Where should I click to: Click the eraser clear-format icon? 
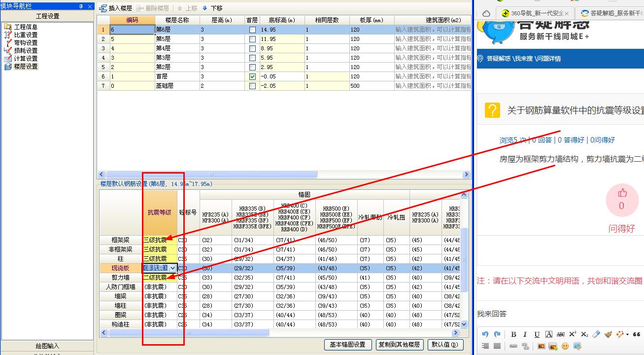point(596,334)
